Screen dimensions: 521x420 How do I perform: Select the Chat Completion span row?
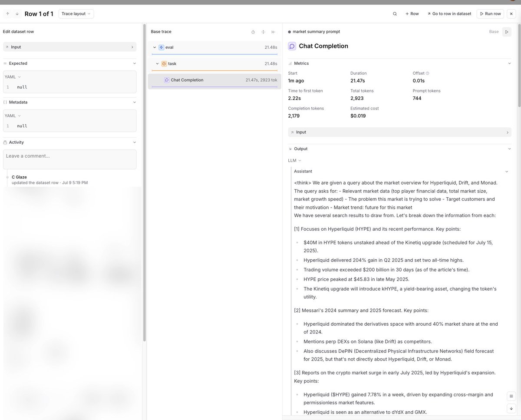click(x=214, y=80)
